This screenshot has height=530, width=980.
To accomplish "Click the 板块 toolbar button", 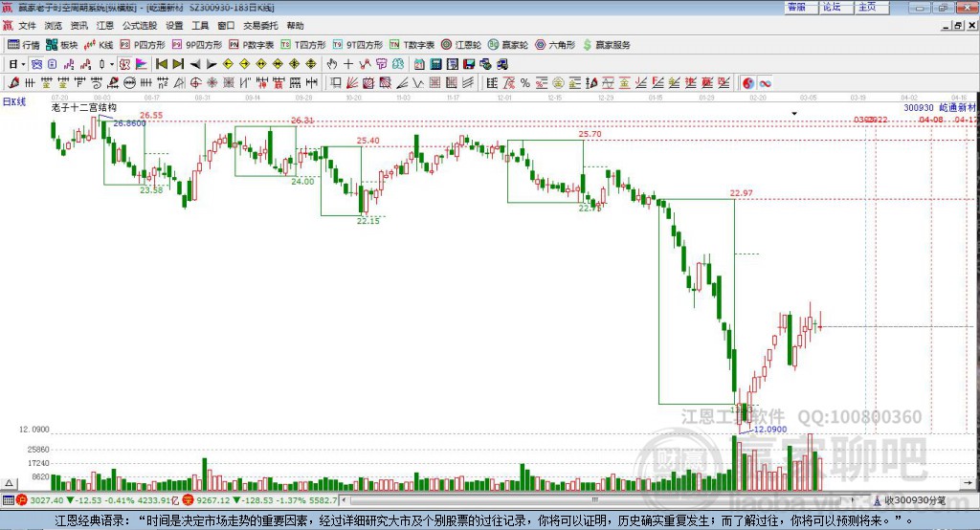I will point(61,45).
